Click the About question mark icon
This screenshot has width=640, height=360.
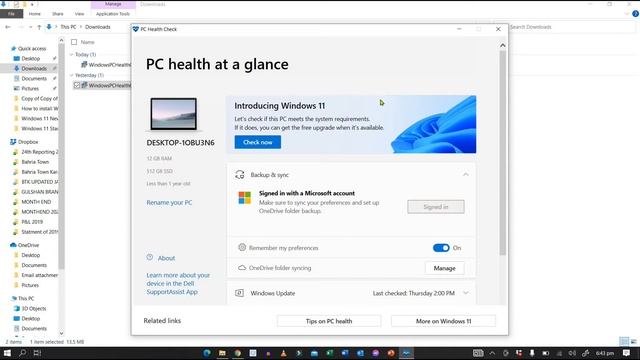[150, 258]
